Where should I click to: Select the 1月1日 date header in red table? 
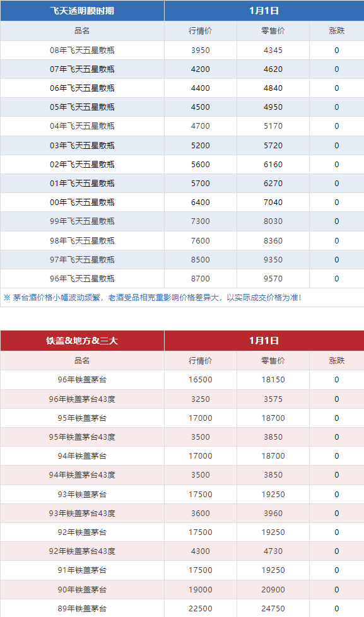tap(264, 341)
